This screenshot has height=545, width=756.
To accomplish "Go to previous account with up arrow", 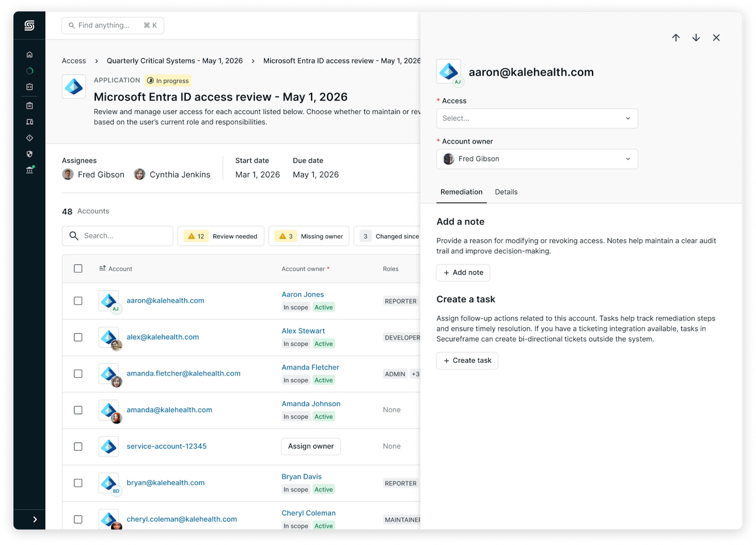I will (x=676, y=38).
